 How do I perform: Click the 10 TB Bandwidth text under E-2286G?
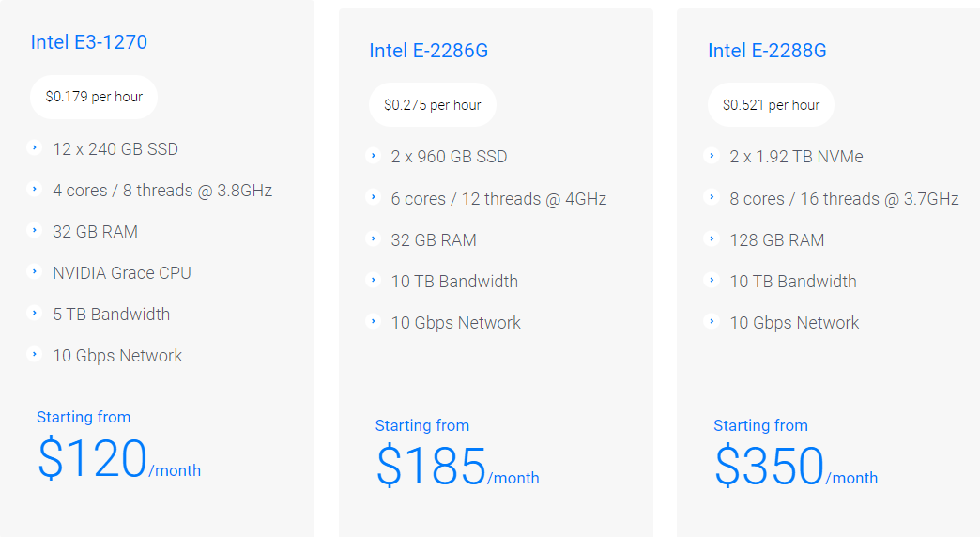[454, 282]
